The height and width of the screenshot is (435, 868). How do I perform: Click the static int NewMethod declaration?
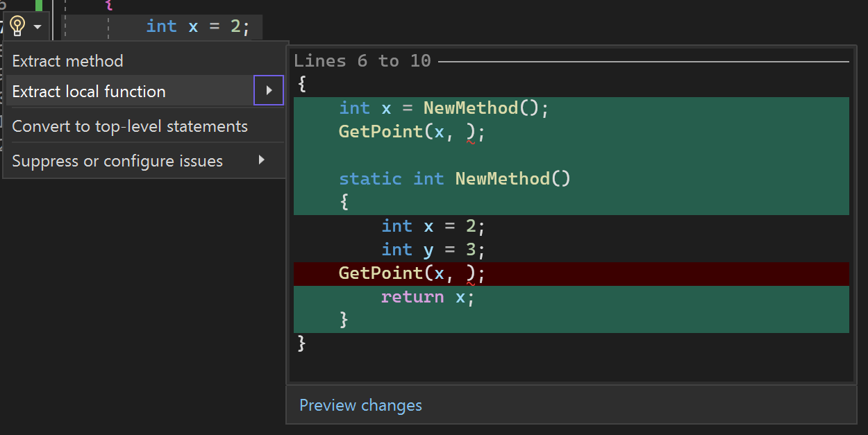(x=454, y=178)
